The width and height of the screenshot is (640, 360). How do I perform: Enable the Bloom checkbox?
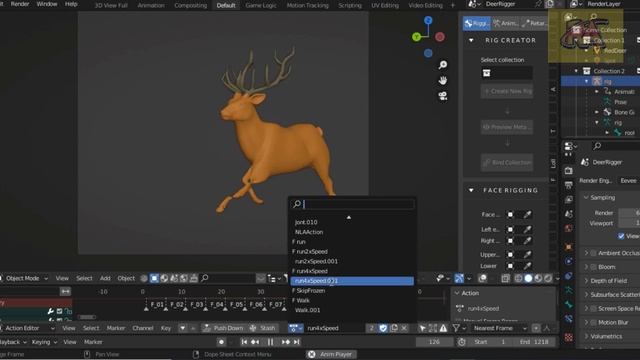coord(593,267)
